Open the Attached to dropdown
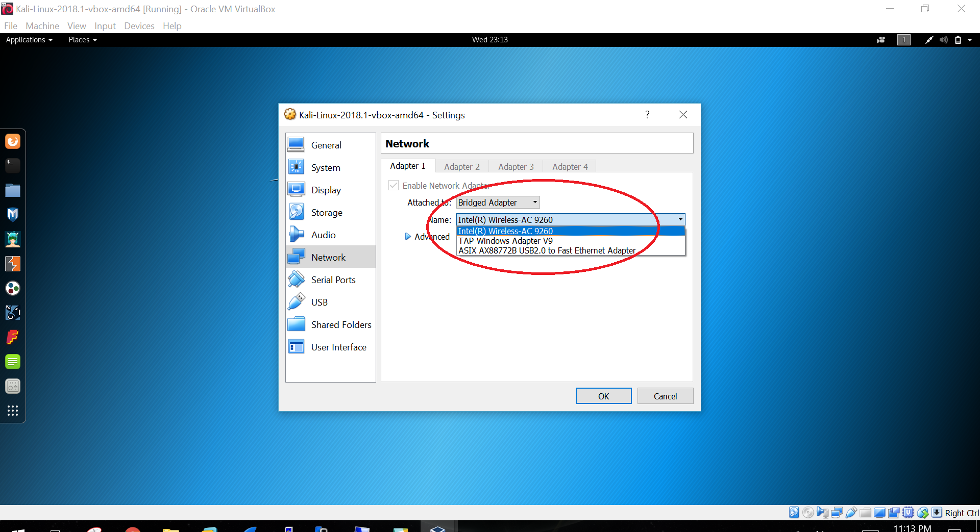 (x=498, y=202)
